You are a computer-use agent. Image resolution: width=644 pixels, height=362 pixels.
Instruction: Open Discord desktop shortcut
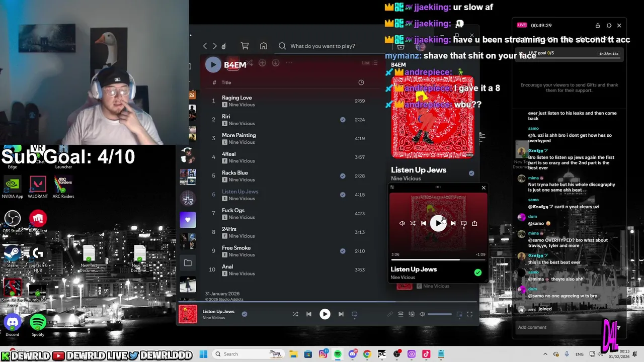[x=13, y=325]
